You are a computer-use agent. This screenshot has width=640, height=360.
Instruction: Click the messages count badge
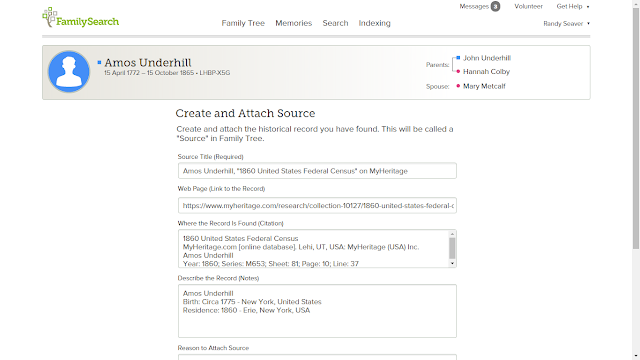point(495,7)
